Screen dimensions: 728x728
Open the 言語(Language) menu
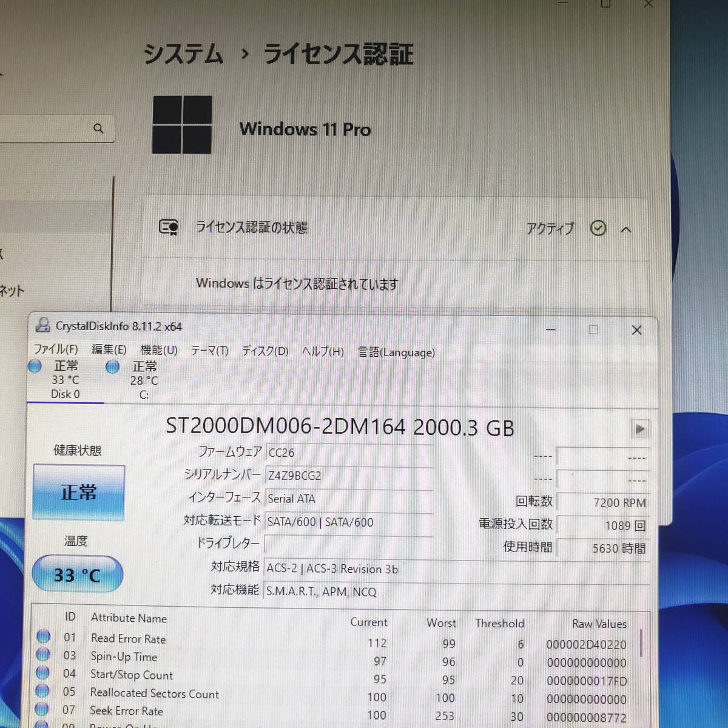(396, 352)
